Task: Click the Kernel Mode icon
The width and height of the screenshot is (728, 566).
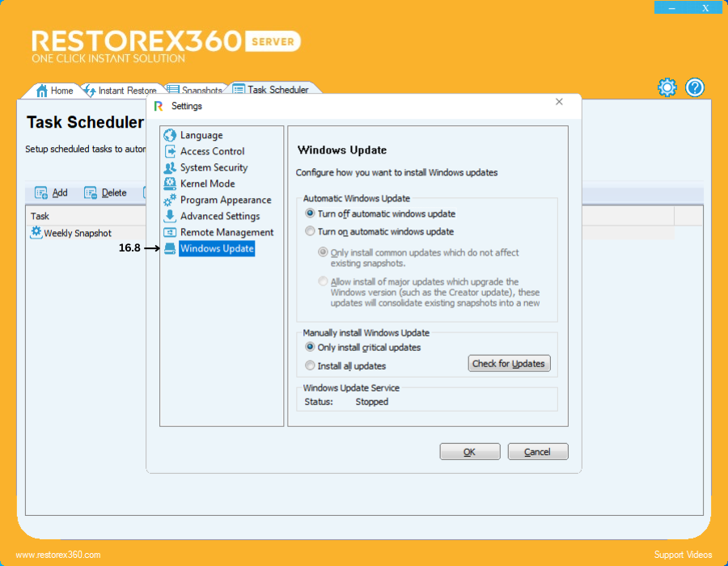Action: click(170, 184)
